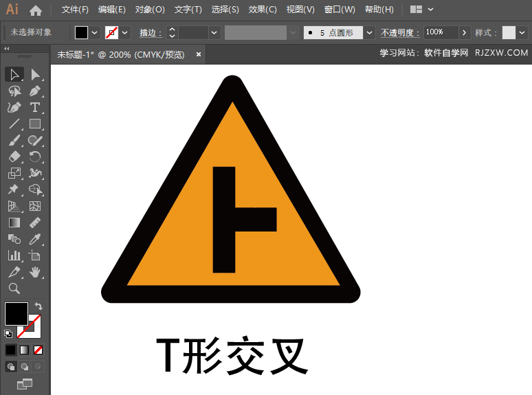Select the Type tool
This screenshot has width=532, height=395.
pyautogui.click(x=35, y=107)
